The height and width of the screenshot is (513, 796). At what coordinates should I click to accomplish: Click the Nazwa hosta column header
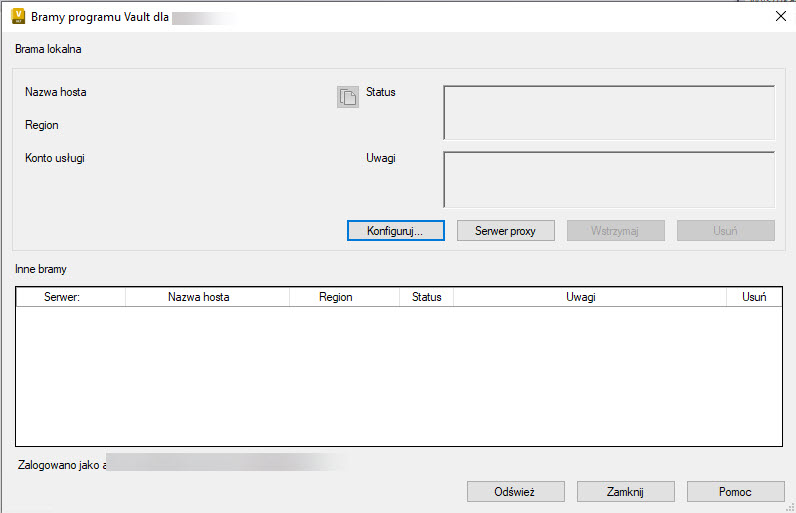pos(207,297)
